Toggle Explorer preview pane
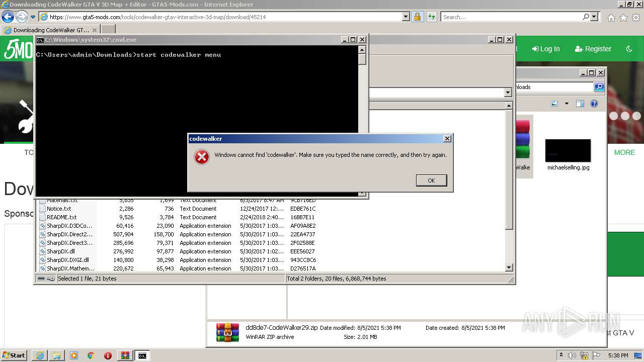The width and height of the screenshot is (644, 362). pyautogui.click(x=580, y=104)
